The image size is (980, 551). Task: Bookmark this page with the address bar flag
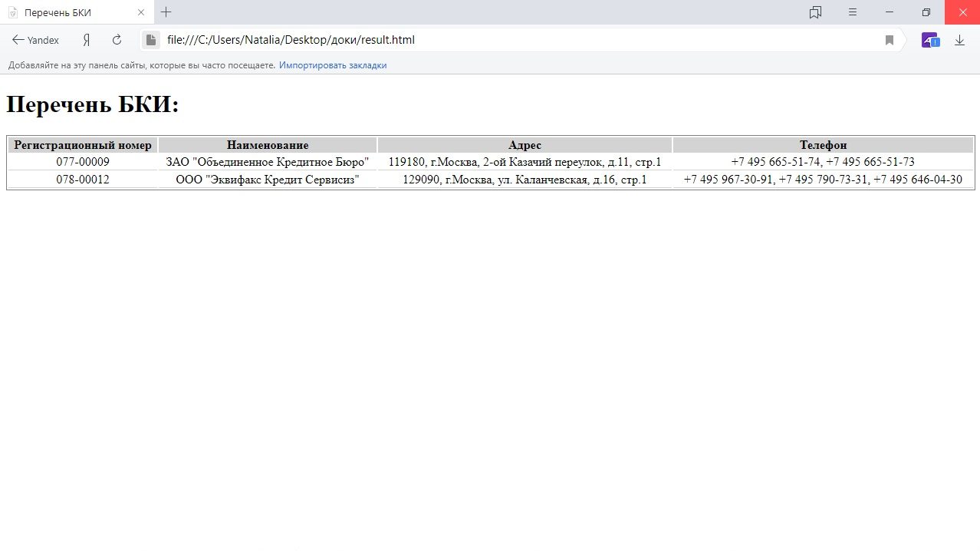click(890, 40)
